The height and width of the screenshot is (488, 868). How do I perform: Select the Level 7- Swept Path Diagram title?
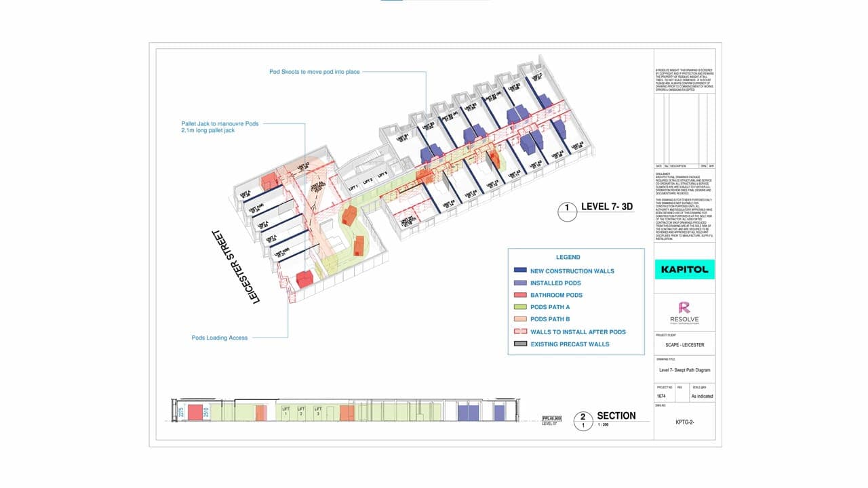pyautogui.click(x=684, y=370)
